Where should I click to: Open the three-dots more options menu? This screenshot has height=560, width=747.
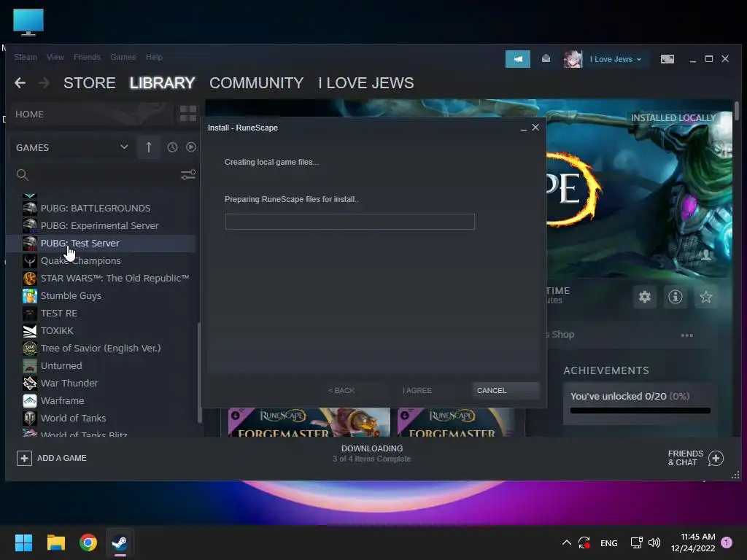tap(687, 335)
